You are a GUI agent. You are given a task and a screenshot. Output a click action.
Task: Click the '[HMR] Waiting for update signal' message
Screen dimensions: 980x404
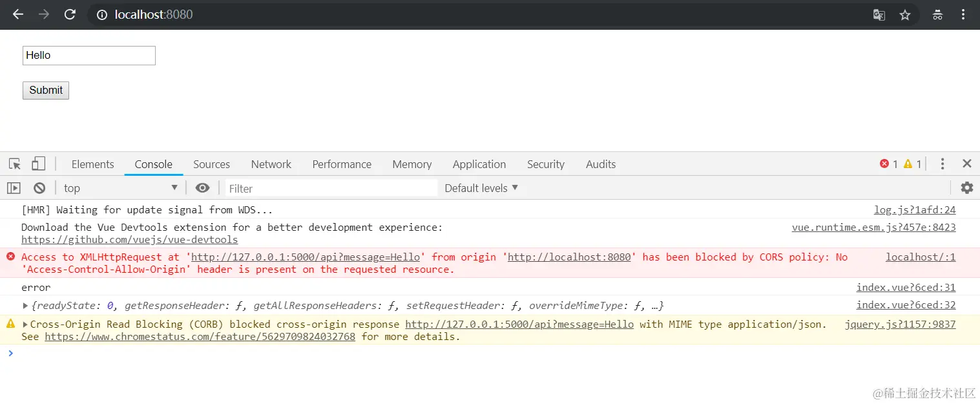point(147,210)
